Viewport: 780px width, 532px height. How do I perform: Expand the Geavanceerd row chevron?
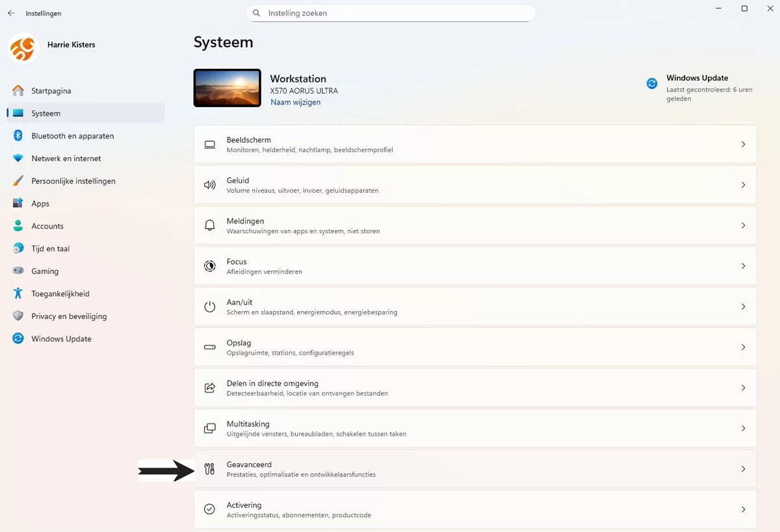point(743,469)
